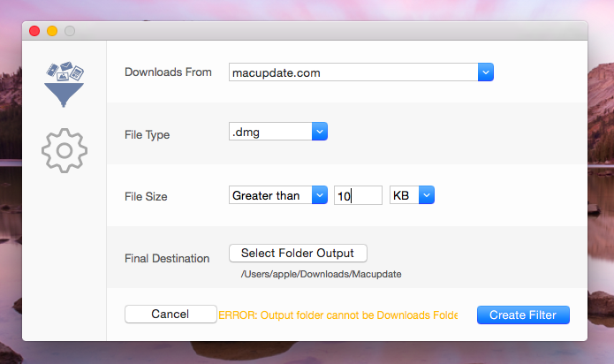The width and height of the screenshot is (614, 364).
Task: Click the Final Destination label
Action: 167,258
